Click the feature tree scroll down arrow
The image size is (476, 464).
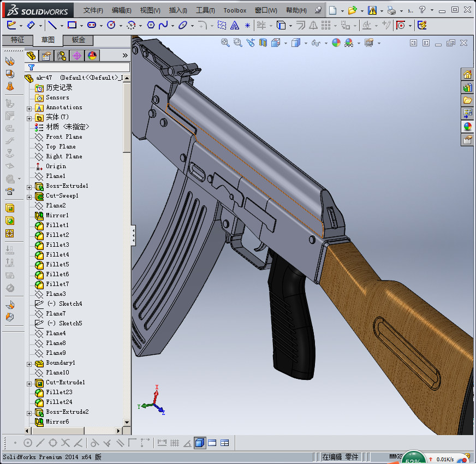tap(127, 422)
